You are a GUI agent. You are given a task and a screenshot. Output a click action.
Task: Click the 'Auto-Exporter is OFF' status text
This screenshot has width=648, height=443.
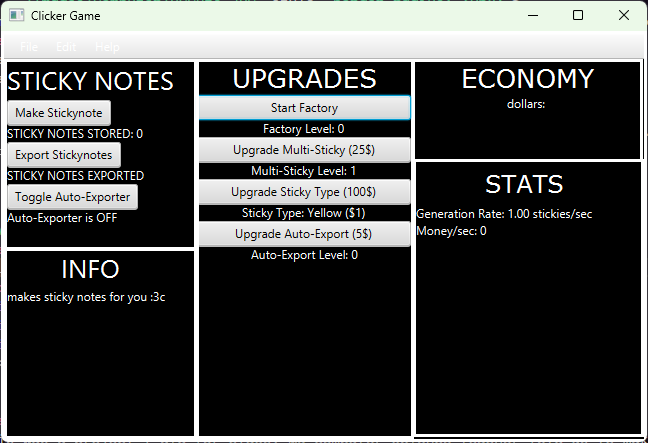pos(58,218)
